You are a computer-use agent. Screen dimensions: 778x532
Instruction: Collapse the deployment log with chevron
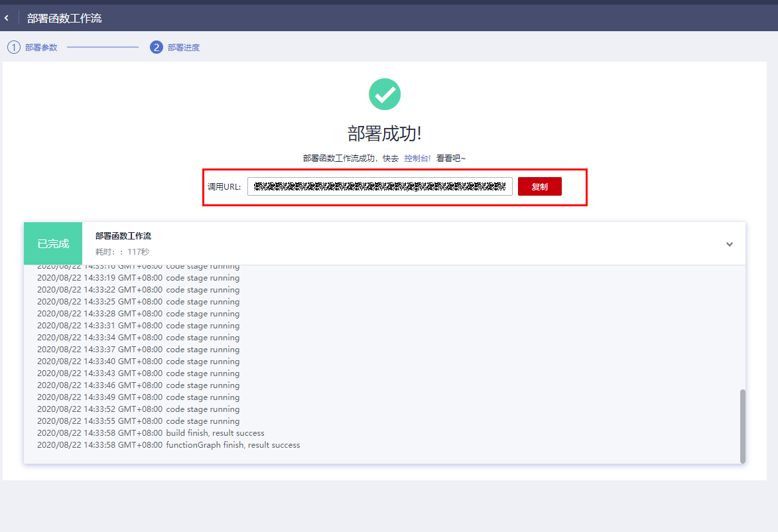730,244
